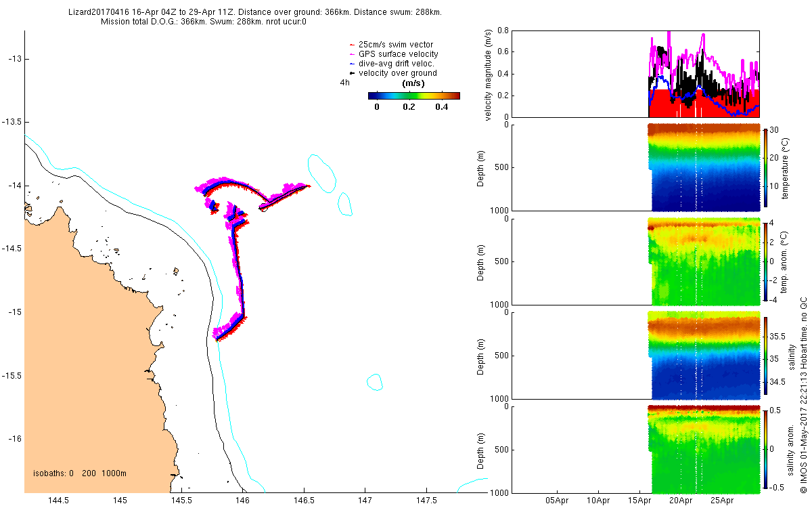Click the 146 longitude tick label
The width and height of the screenshot is (812, 508).
(x=242, y=501)
